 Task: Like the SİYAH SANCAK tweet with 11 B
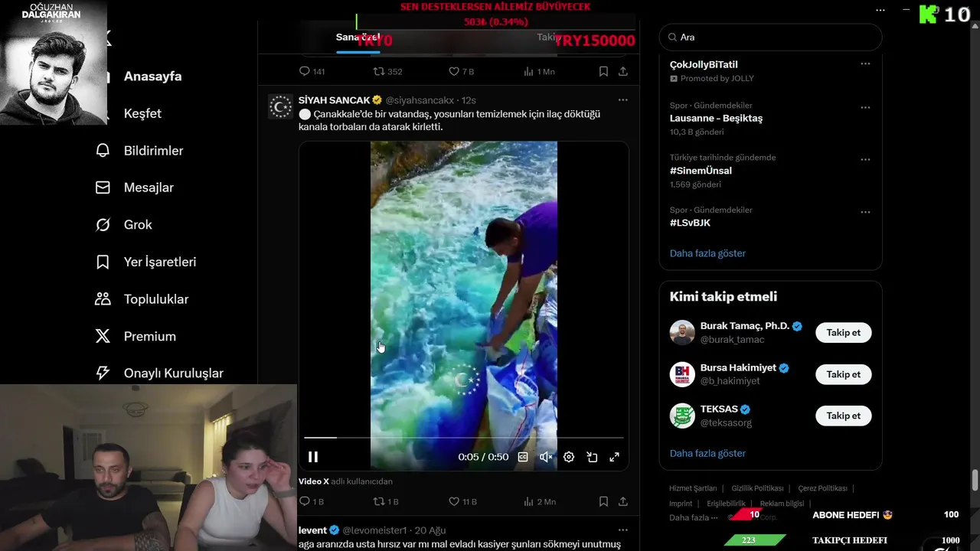(x=462, y=501)
